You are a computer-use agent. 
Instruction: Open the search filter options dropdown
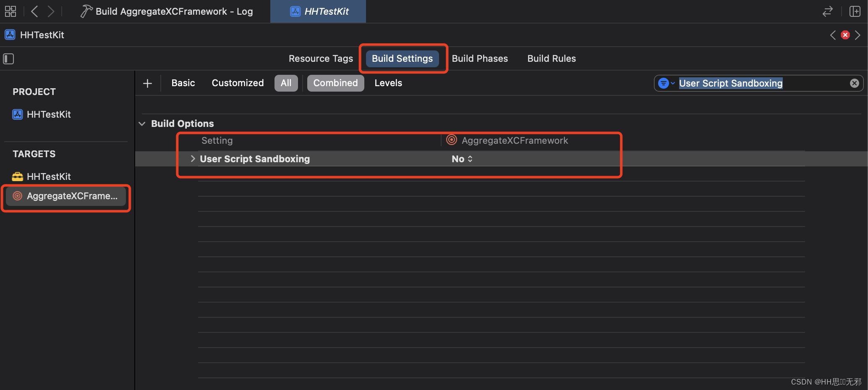tap(666, 83)
